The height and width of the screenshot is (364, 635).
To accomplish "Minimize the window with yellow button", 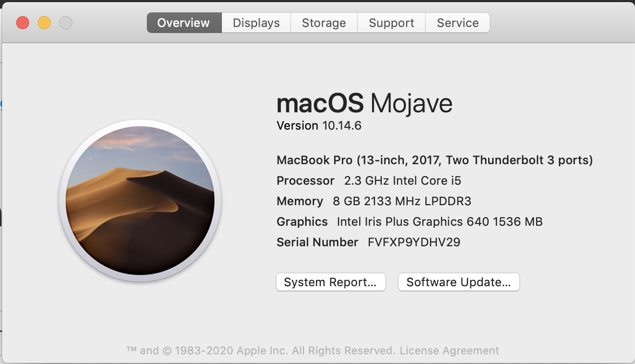I will pyautogui.click(x=44, y=23).
